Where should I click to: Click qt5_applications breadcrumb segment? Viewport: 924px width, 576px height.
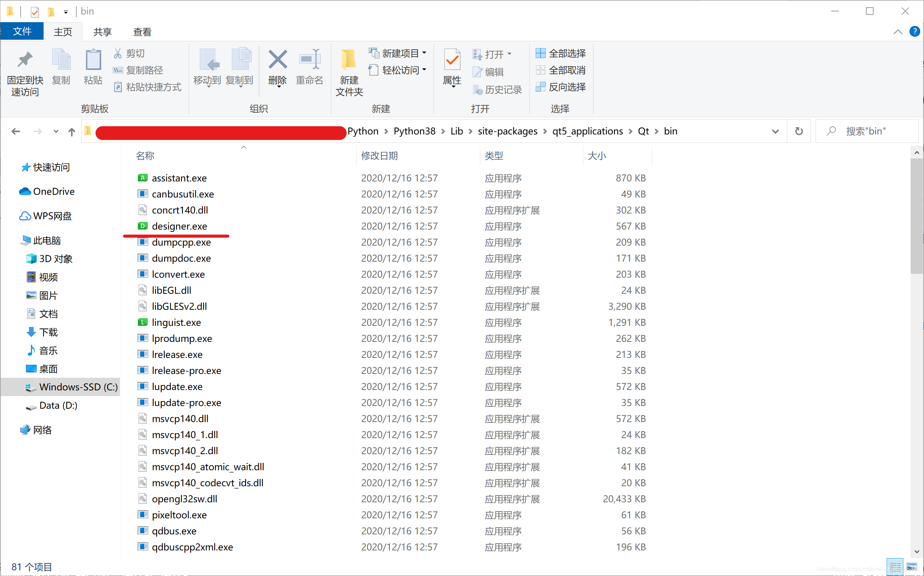click(x=588, y=131)
